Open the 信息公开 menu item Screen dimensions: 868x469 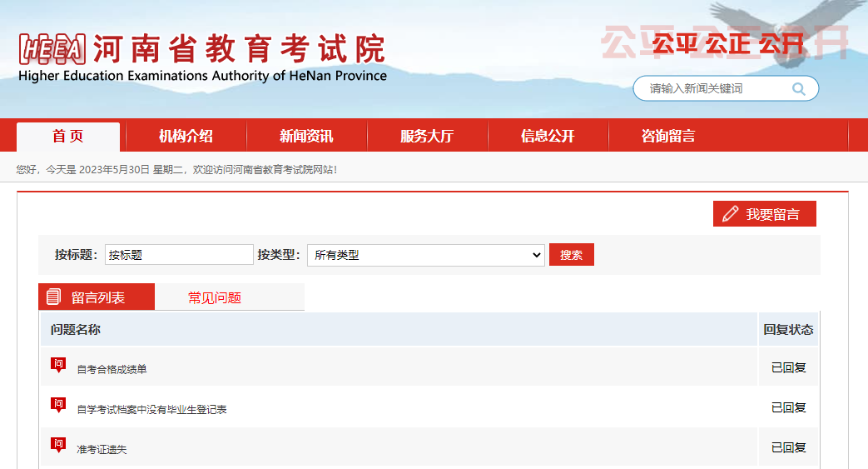[x=548, y=137]
